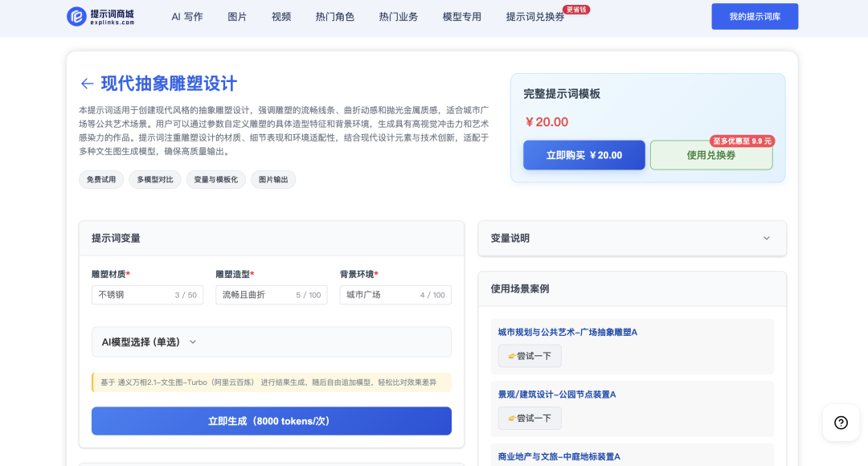Click the 完整提示词模板 heading
Viewport: 868px width, 466px height.
tap(562, 94)
